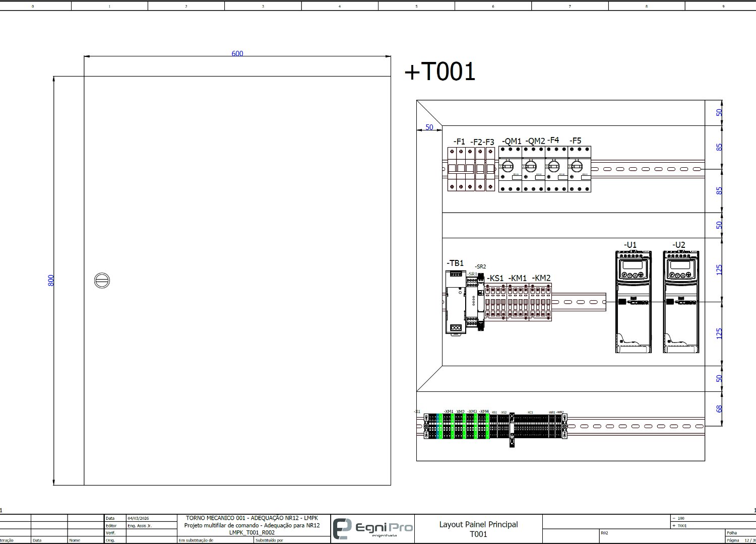Select the -QM1 motor circuit breaker
This screenshot has width=756, height=544.
coord(510,169)
